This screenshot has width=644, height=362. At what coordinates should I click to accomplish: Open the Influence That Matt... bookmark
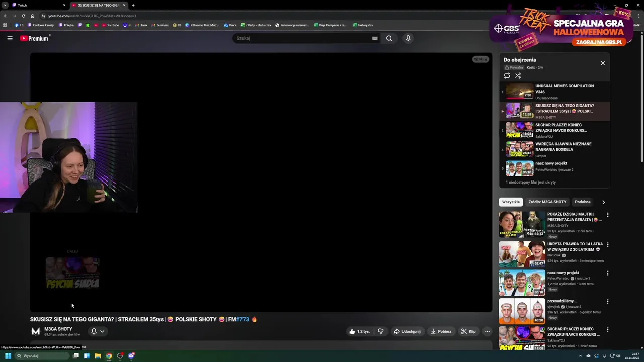point(202,25)
